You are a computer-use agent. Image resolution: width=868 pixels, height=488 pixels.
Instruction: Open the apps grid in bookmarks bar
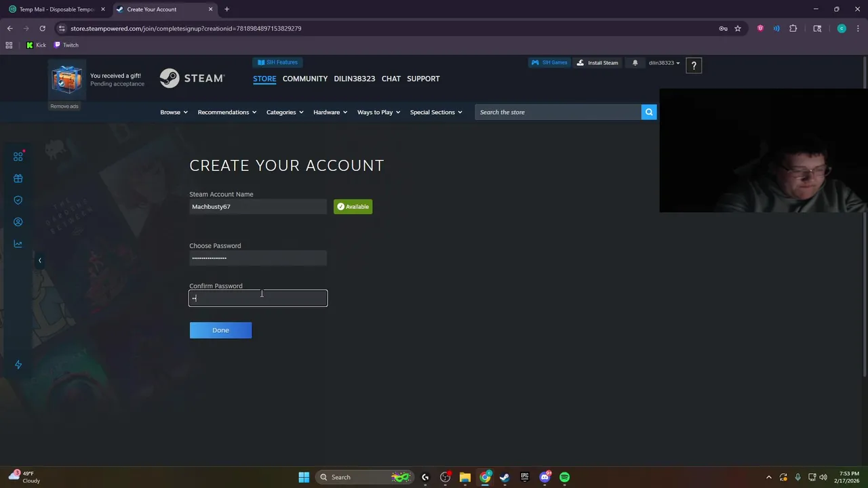pos(9,45)
